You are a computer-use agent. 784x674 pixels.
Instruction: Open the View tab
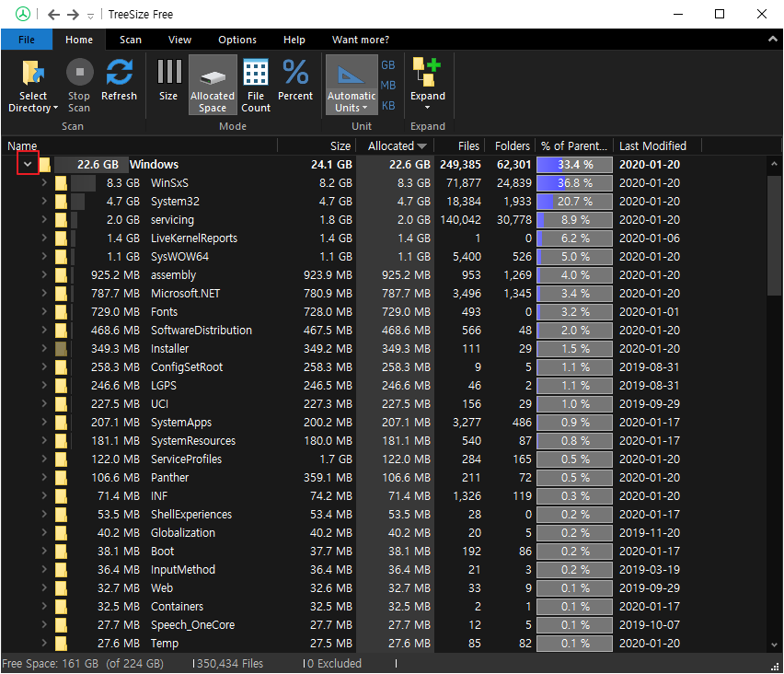(x=180, y=40)
